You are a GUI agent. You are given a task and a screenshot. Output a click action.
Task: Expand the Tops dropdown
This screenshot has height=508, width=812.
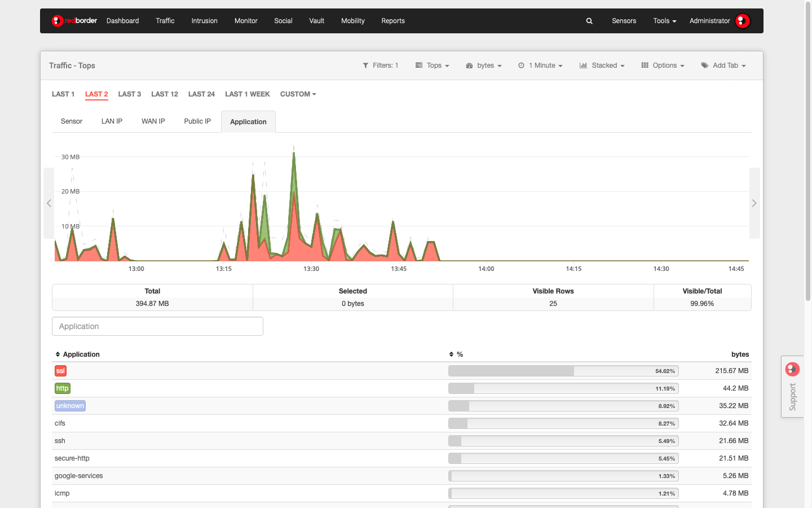pyautogui.click(x=433, y=65)
